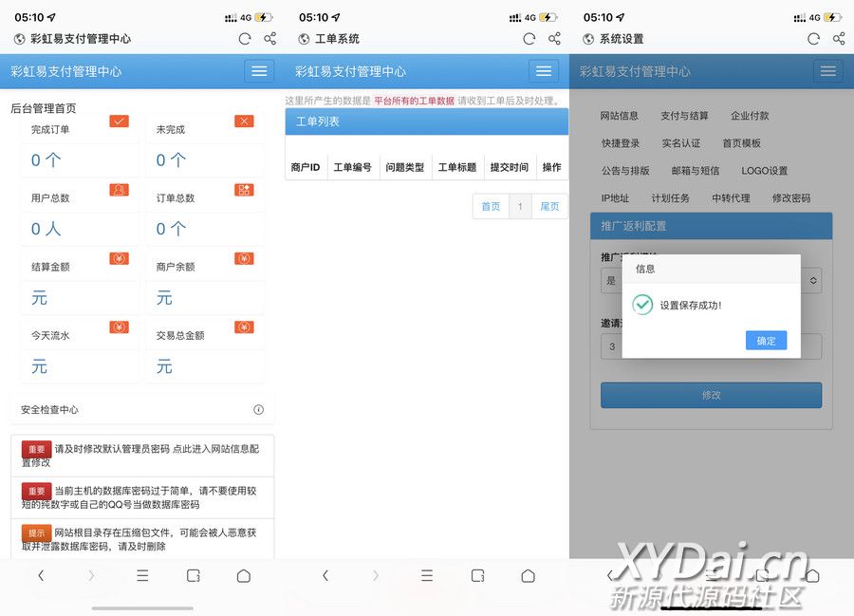Click the 首页 pagination button

point(491,207)
